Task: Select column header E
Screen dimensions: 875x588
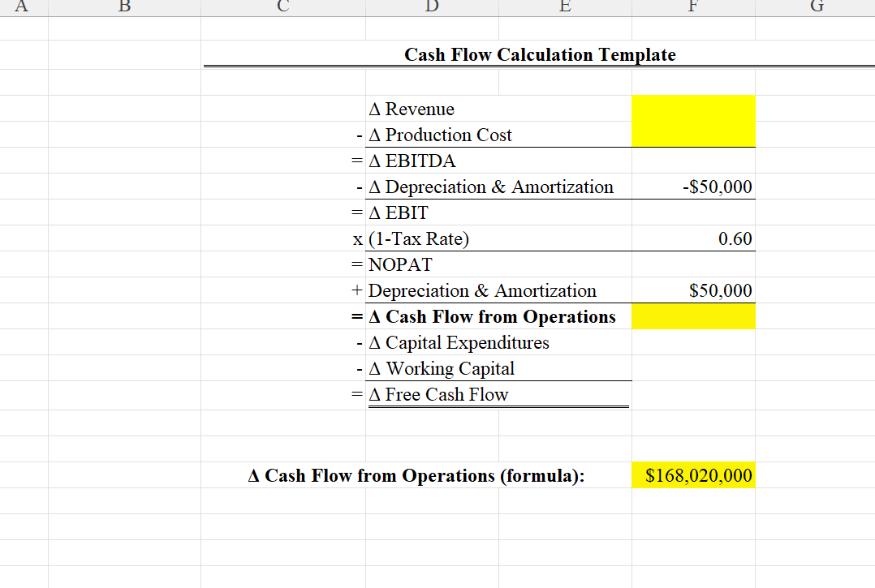Action: point(564,7)
